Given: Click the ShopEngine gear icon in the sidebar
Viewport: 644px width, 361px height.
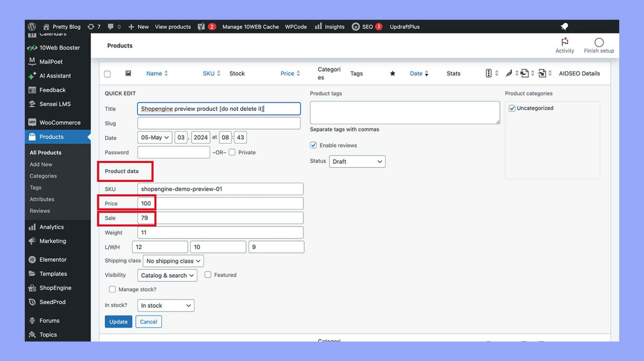Looking at the screenshot, I should pos(32,288).
